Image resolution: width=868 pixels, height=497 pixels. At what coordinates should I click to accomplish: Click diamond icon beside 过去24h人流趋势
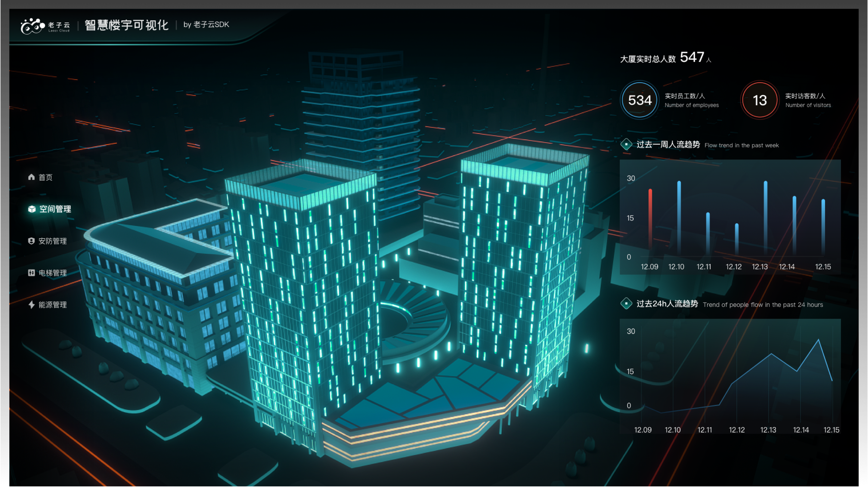626,304
